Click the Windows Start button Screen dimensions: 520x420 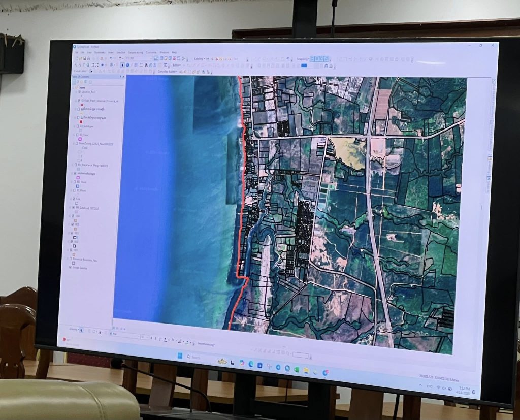[180, 356]
